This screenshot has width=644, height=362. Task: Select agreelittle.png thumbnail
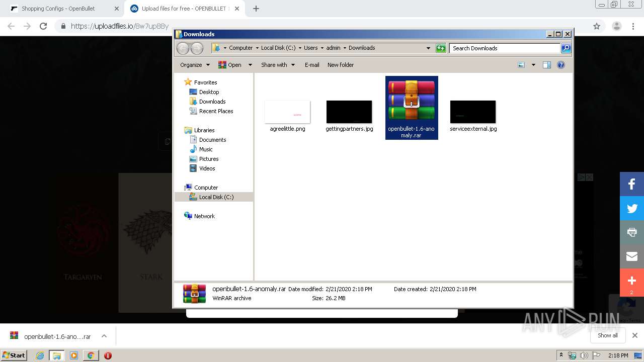[x=287, y=112]
